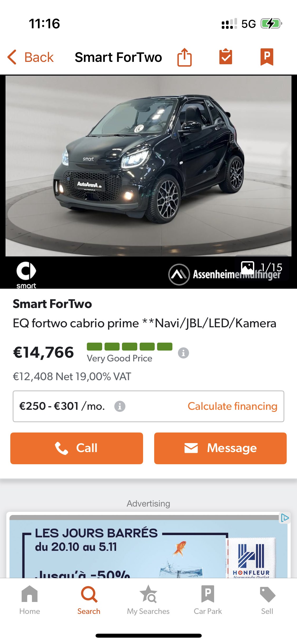Tap the Smart ForTwo listing title

pos(52,304)
